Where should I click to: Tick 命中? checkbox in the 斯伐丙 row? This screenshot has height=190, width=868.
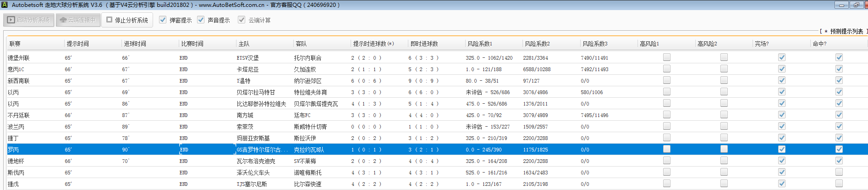[839, 172]
